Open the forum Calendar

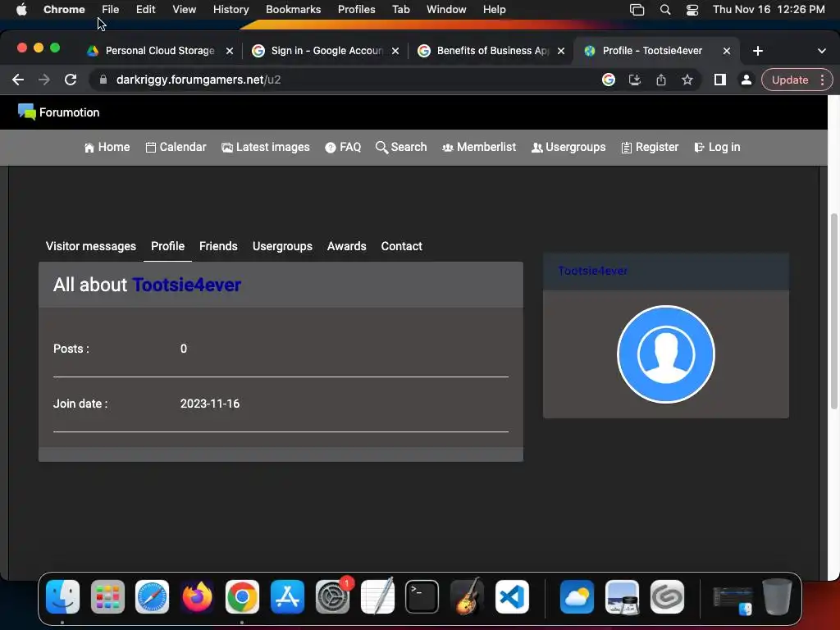tap(176, 148)
